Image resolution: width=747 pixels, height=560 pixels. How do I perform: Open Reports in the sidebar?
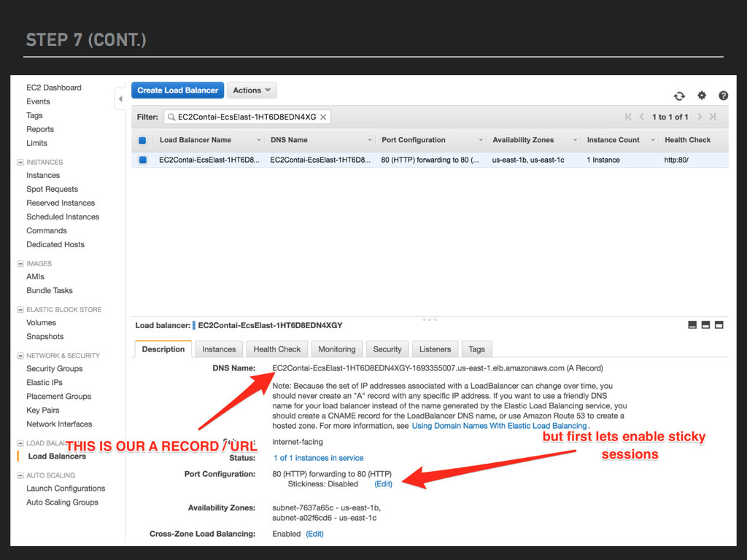[x=40, y=129]
